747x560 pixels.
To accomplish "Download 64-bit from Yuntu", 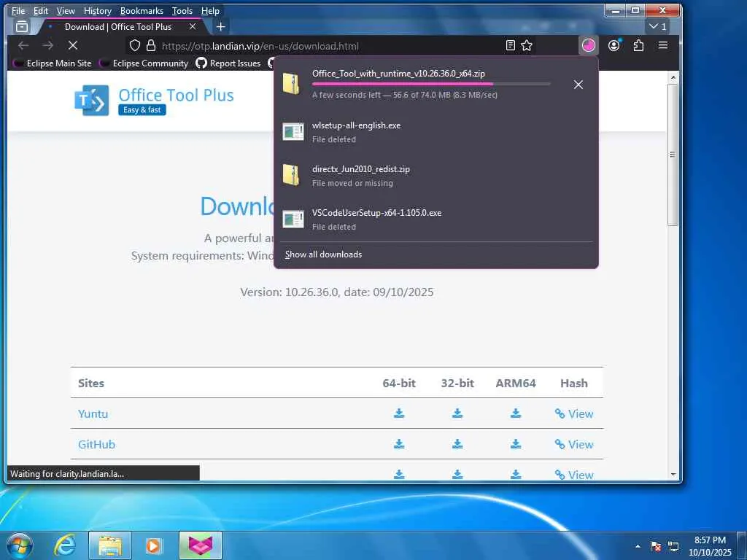I will tap(399, 413).
